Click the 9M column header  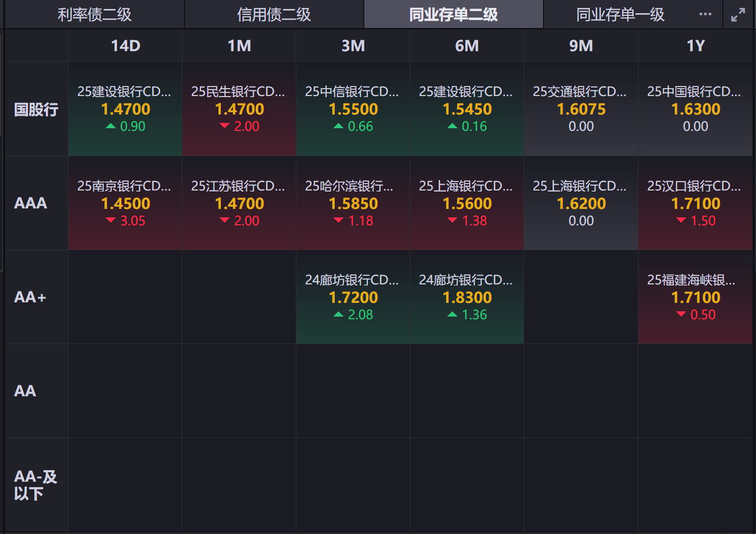click(581, 46)
